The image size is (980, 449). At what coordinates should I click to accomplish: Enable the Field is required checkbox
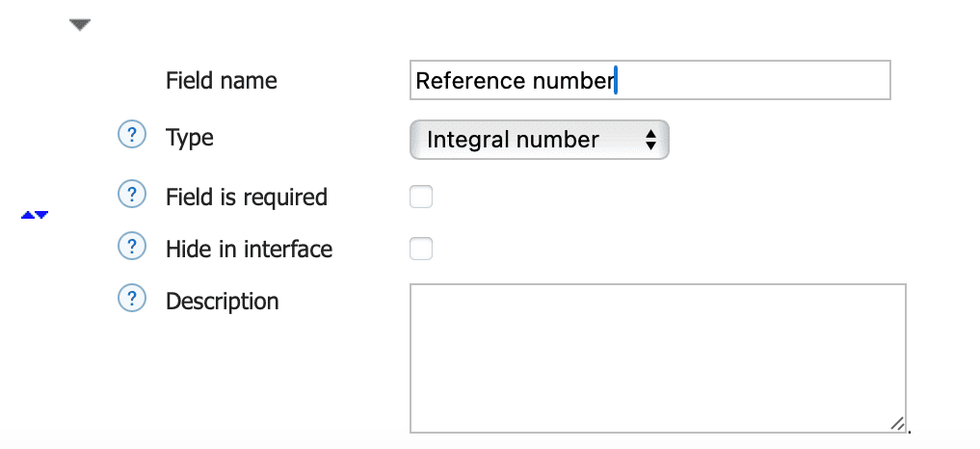(421, 198)
